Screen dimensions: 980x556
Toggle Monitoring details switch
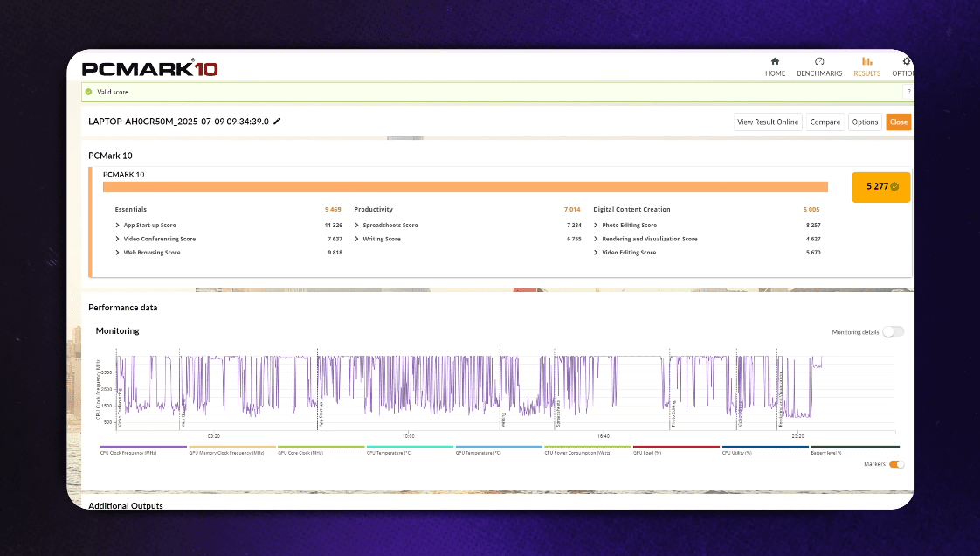click(x=894, y=331)
